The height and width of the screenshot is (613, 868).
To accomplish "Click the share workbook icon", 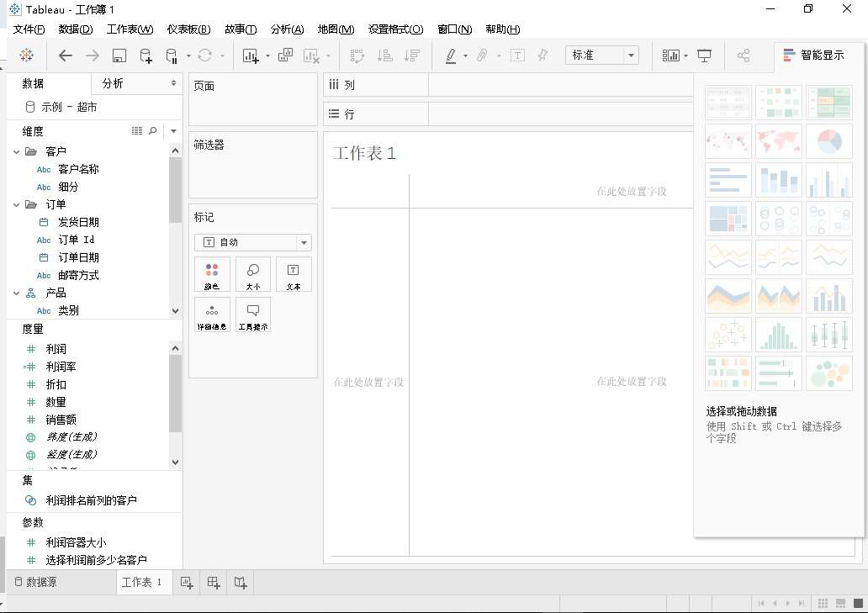I will pos(744,55).
